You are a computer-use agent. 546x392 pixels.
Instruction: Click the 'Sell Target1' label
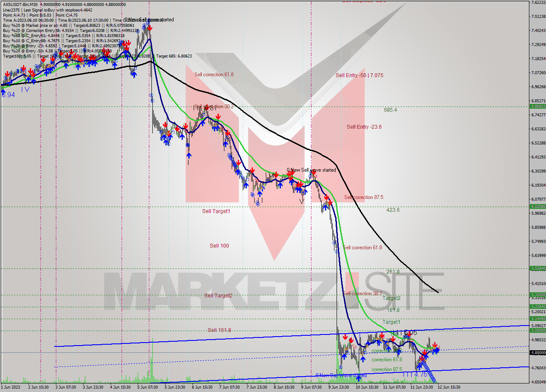point(216,211)
